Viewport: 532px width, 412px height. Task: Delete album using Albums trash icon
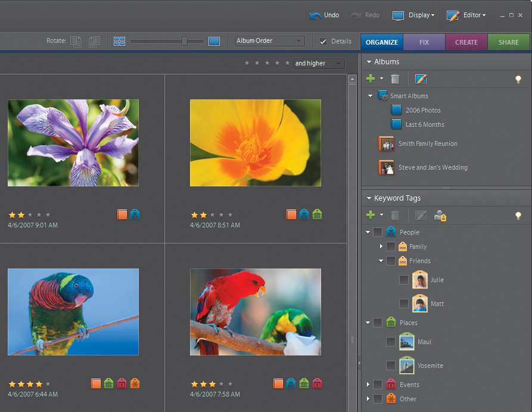pyautogui.click(x=394, y=79)
